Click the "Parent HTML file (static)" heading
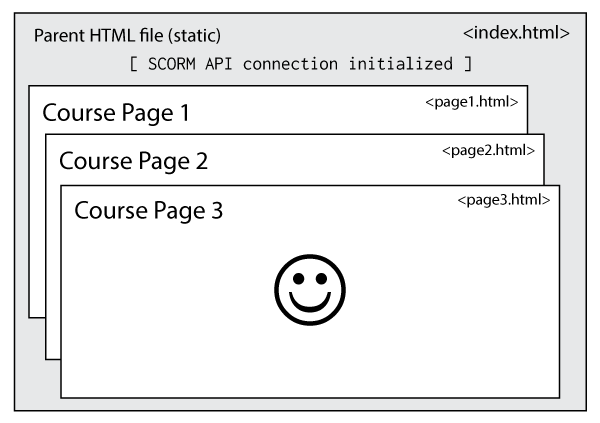 (127, 36)
